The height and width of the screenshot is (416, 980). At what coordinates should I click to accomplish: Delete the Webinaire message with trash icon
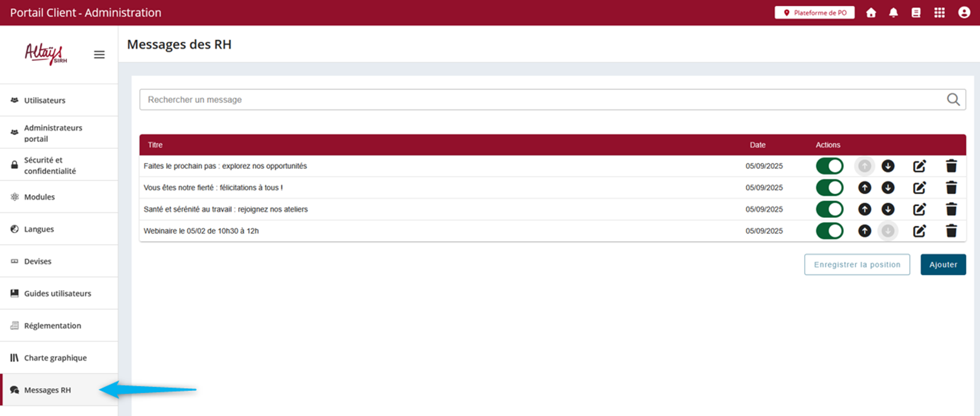[951, 231]
